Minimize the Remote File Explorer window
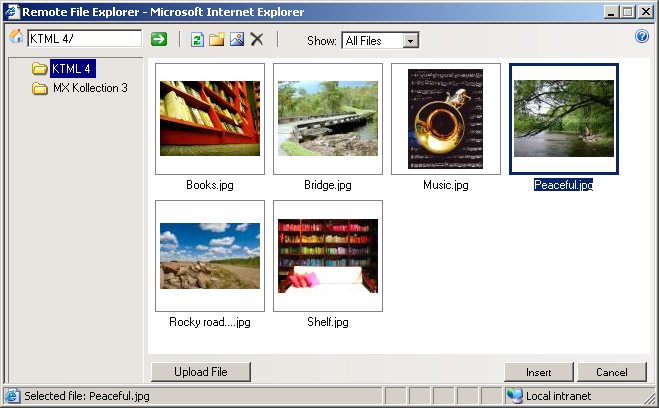 611,12
